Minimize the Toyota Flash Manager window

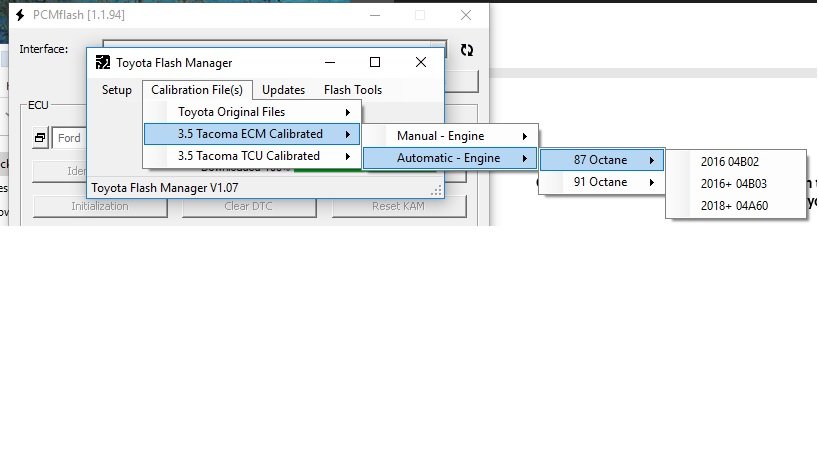click(x=330, y=62)
